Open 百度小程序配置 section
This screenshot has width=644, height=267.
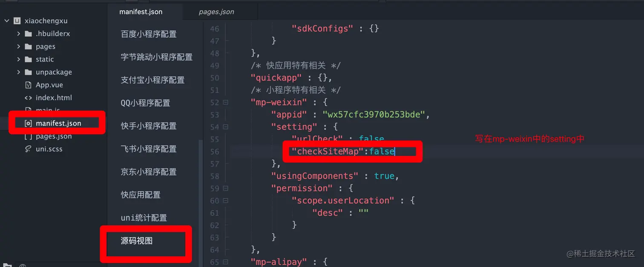coord(149,34)
